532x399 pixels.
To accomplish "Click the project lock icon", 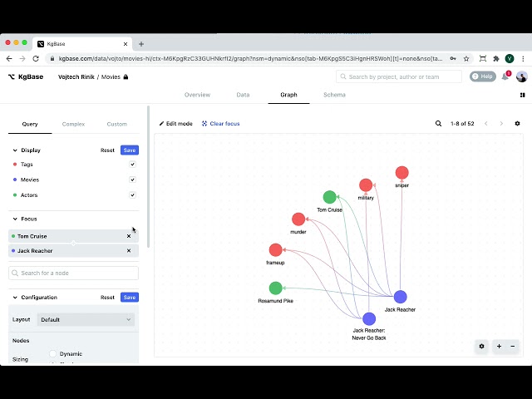I will pos(126,77).
